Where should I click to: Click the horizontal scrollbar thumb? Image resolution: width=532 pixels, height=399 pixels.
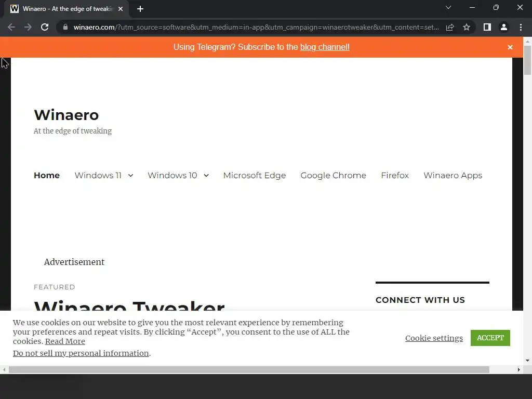(249, 369)
